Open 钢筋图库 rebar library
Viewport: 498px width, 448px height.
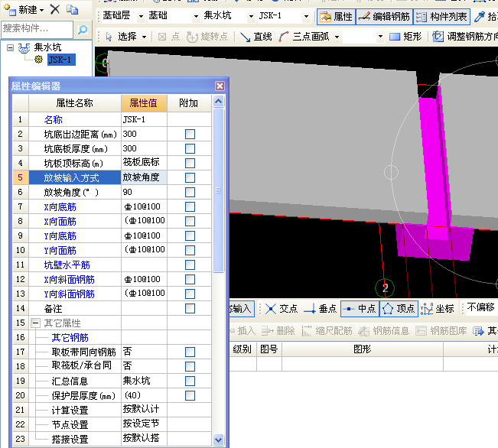click(x=441, y=331)
